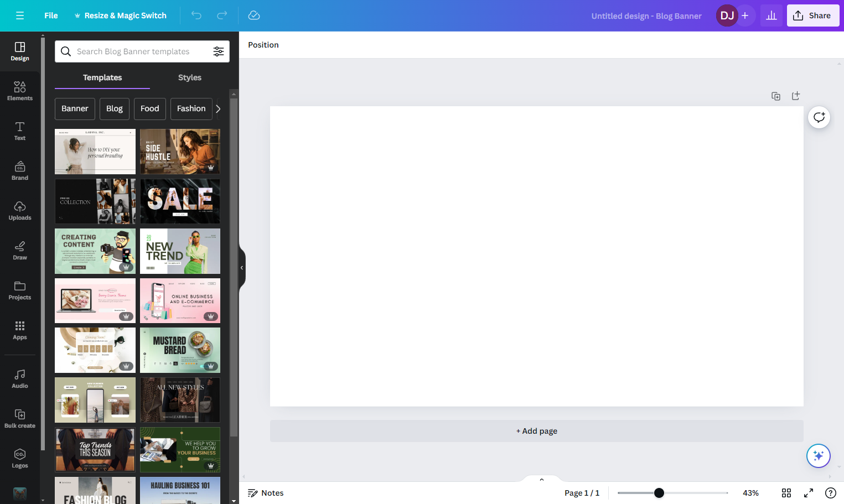
Task: Open Resize & Magic Switch menu
Action: [120, 15]
